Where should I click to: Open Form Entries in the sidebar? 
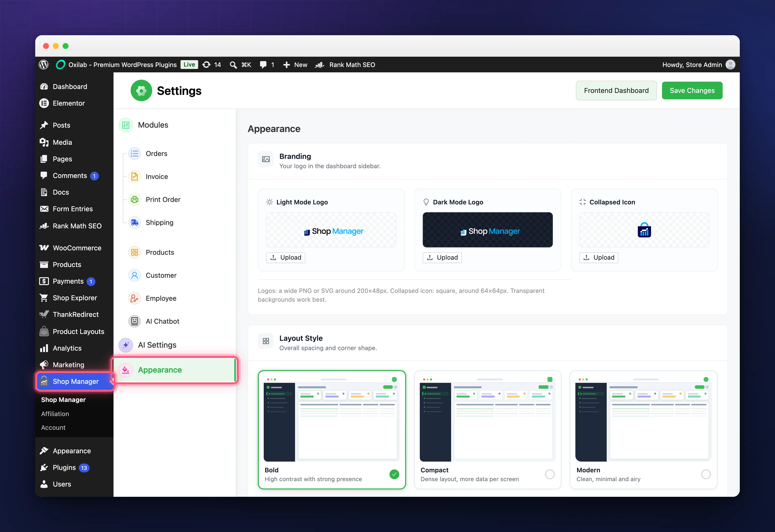[x=74, y=209]
